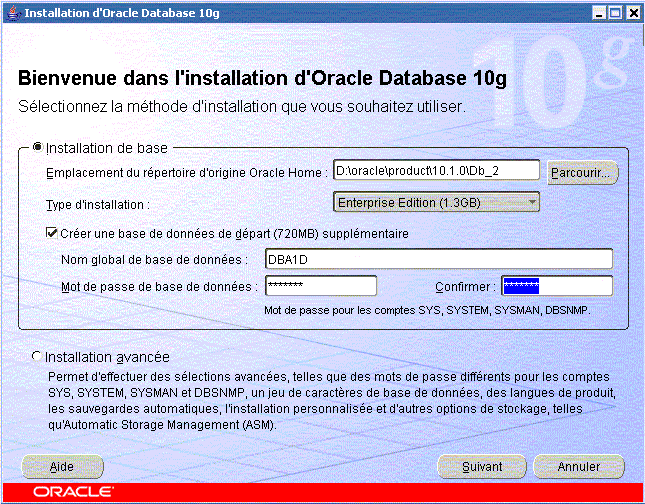The height and width of the screenshot is (504, 645).
Task: Click the installer icon in the title bar
Action: 11,12
